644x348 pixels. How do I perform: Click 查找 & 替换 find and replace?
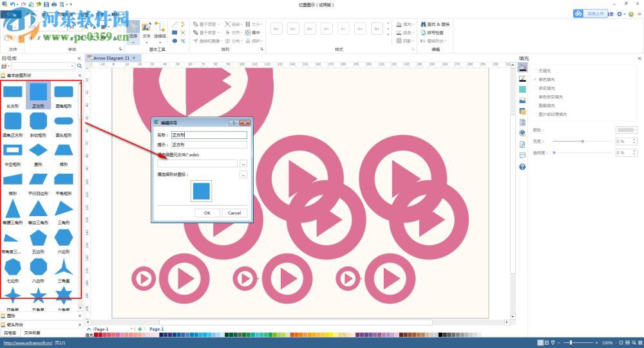(435, 24)
